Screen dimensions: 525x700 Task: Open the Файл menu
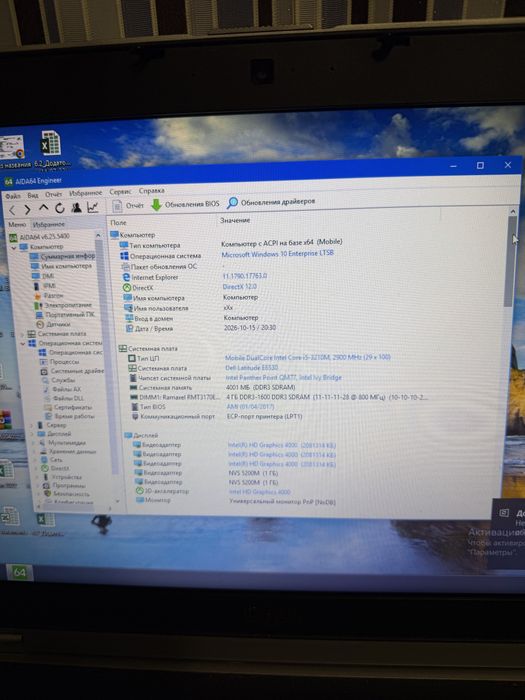pyautogui.click(x=13, y=196)
